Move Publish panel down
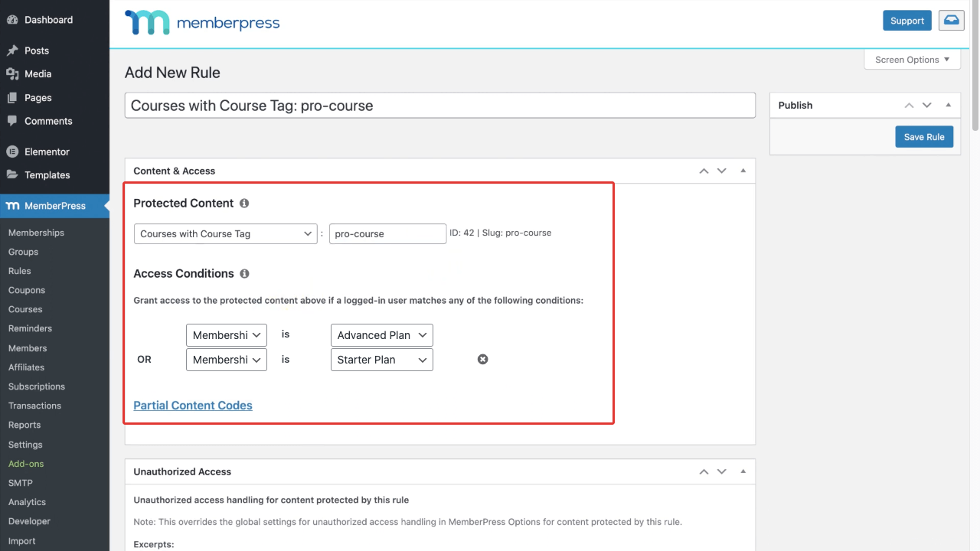Screen dimensions: 980x551 point(926,105)
